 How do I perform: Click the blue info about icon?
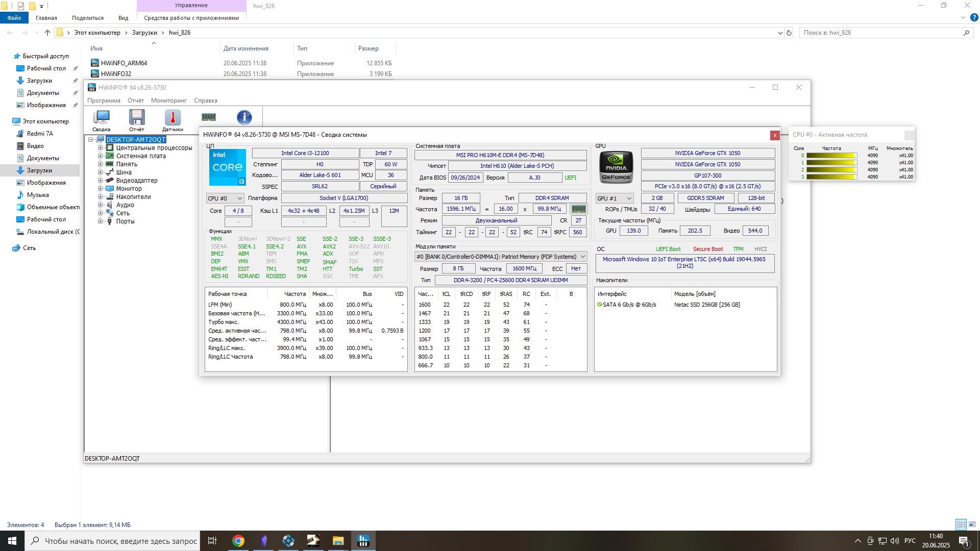[244, 117]
